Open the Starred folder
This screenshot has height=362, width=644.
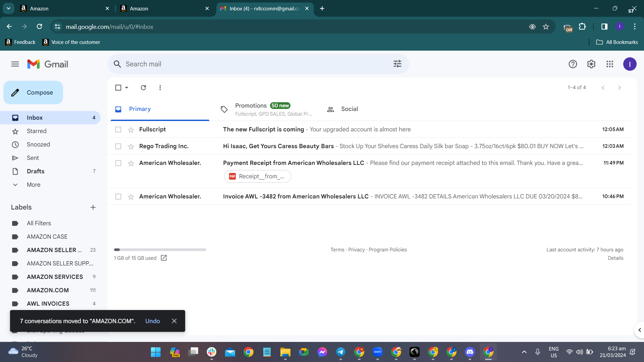click(37, 131)
